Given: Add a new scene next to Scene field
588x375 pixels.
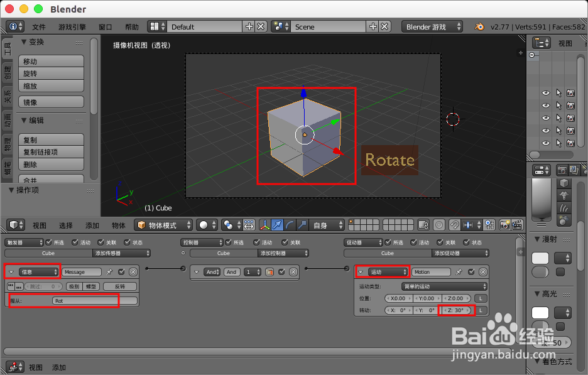Looking at the screenshot, I should 373,26.
